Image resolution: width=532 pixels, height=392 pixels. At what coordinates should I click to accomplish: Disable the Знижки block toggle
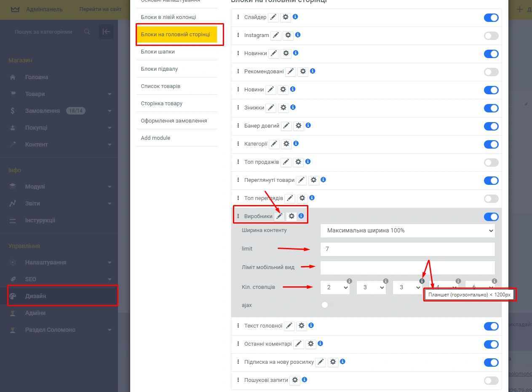pyautogui.click(x=491, y=108)
